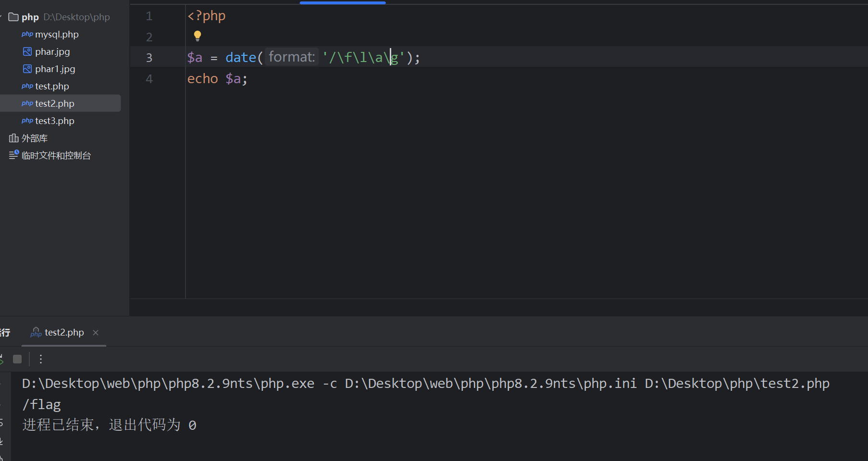Click the 临时文件和控制台 scratches icon

pyautogui.click(x=13, y=155)
